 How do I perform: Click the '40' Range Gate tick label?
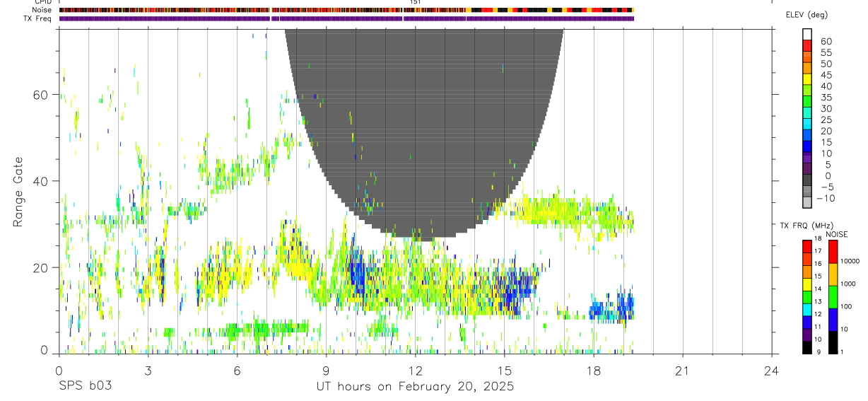click(42, 181)
